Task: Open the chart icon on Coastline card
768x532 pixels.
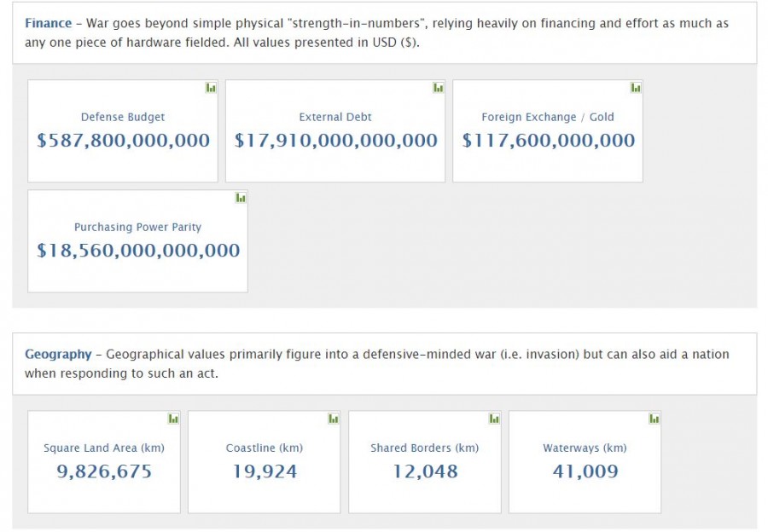Action: [334, 419]
